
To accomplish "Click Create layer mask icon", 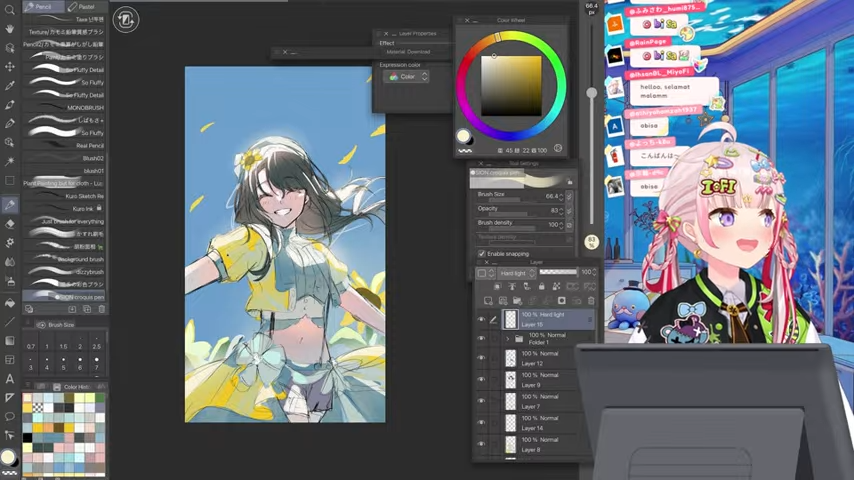I will click(x=562, y=301).
